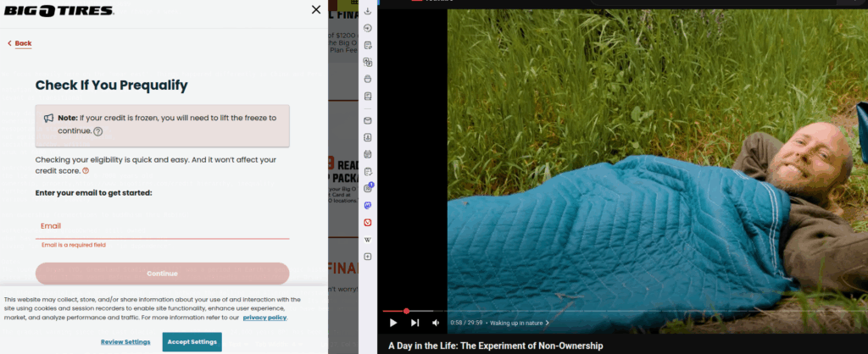Click 'Check If You Prequalify' heading
Viewport: 868px width, 354px height.
pos(111,86)
